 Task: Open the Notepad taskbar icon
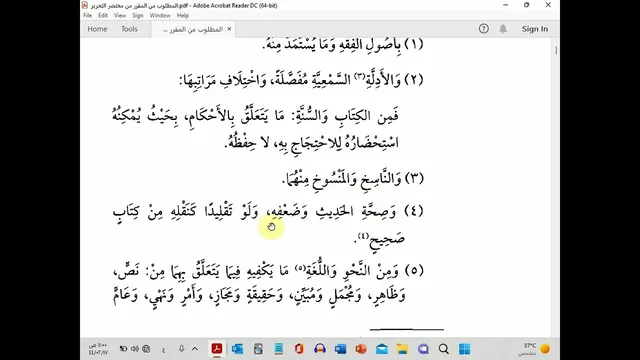click(x=278, y=349)
